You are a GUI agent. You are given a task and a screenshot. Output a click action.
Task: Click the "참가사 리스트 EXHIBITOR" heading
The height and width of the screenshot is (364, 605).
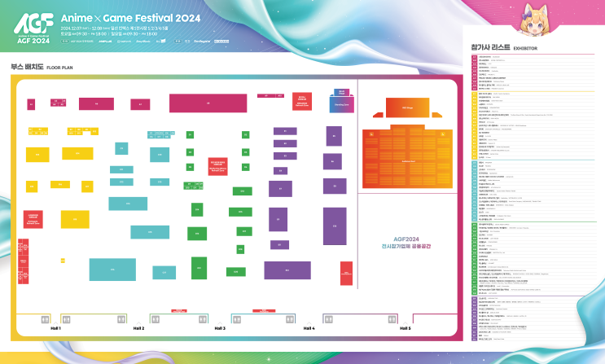click(504, 47)
